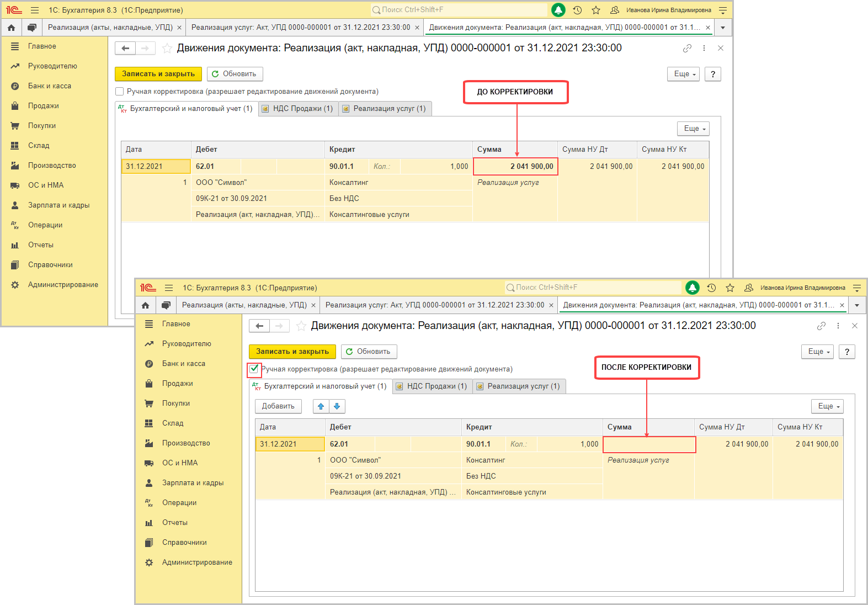Viewport: 868px width, 605px height.
Task: Switch to Реализация услуг tab in back window
Action: pyautogui.click(x=385, y=109)
